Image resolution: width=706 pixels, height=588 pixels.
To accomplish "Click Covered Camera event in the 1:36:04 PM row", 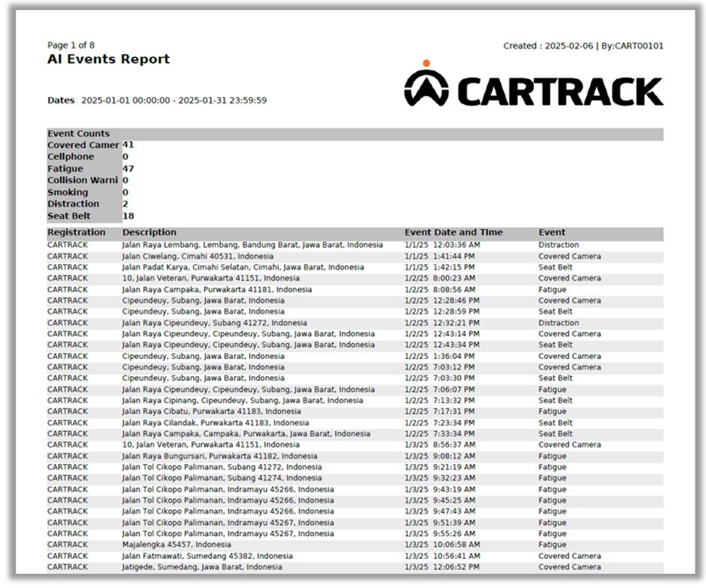I will pos(569,356).
